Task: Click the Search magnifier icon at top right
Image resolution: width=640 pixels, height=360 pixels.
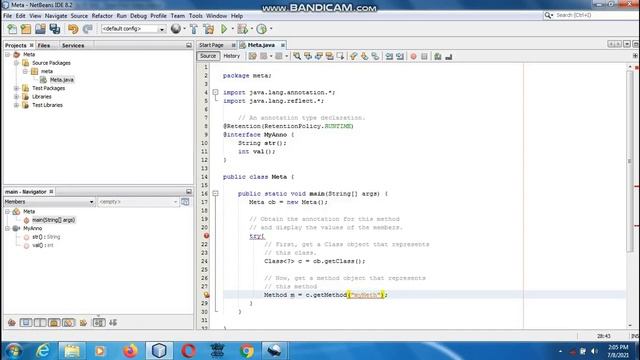Action: point(548,15)
